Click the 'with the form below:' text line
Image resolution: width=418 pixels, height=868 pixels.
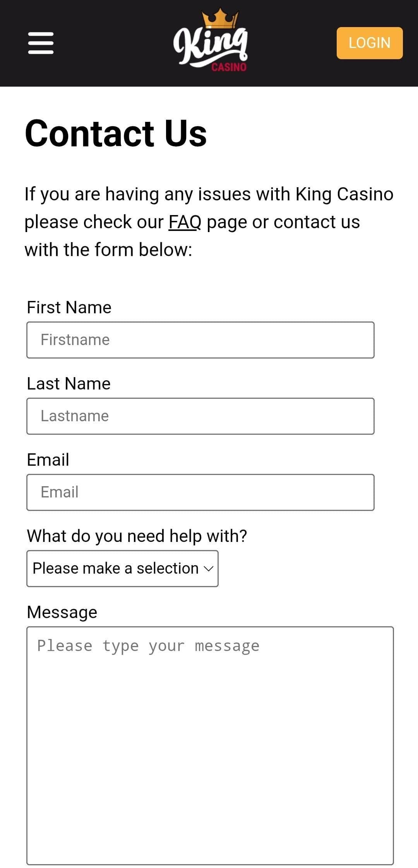pos(108,250)
